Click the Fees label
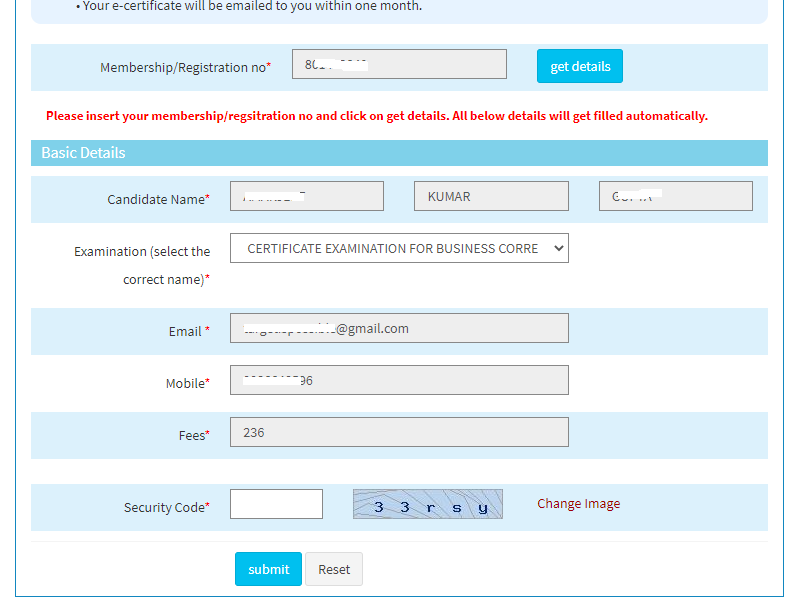The width and height of the screenshot is (795, 605). (x=194, y=436)
